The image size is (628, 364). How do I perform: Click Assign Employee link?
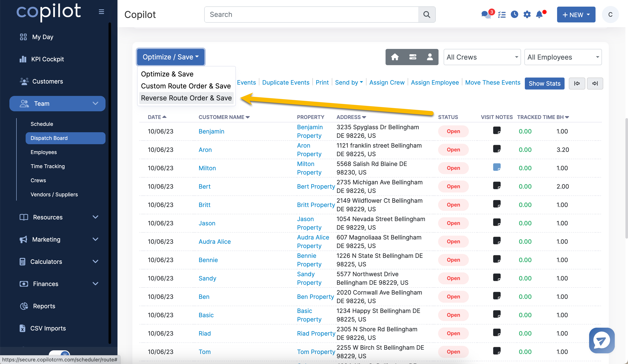point(435,82)
